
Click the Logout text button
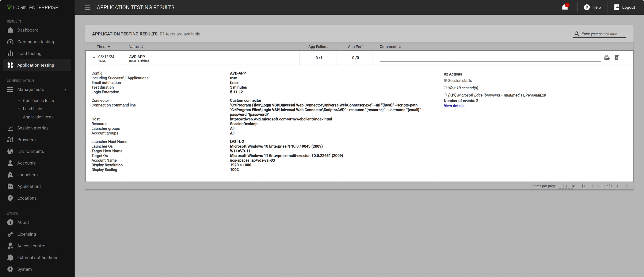tap(629, 7)
